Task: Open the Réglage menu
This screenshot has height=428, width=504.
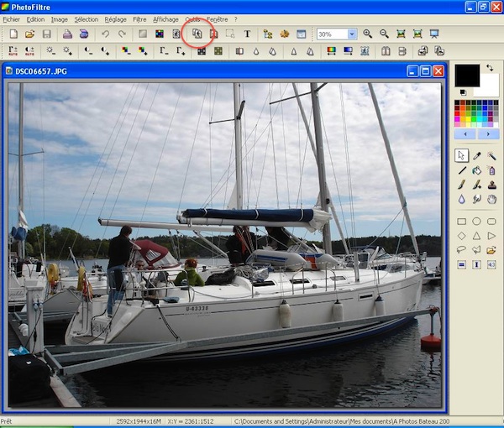Action: (116, 19)
